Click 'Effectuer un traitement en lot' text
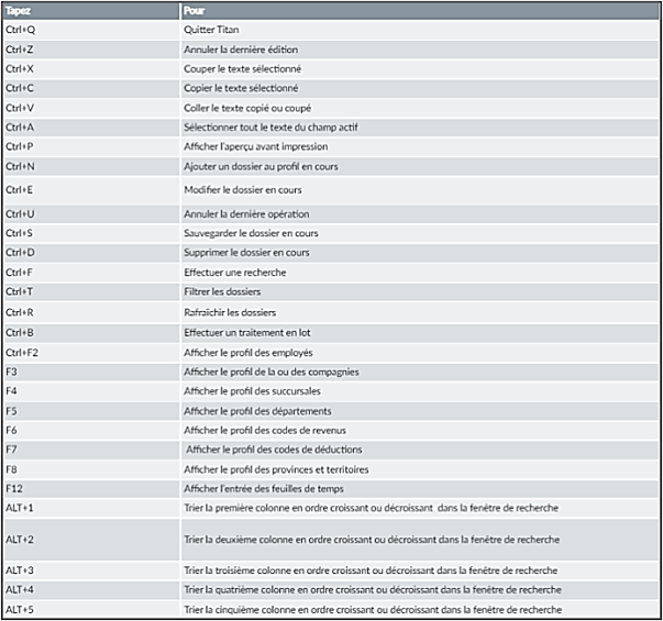The width and height of the screenshot is (663, 621). tap(247, 333)
